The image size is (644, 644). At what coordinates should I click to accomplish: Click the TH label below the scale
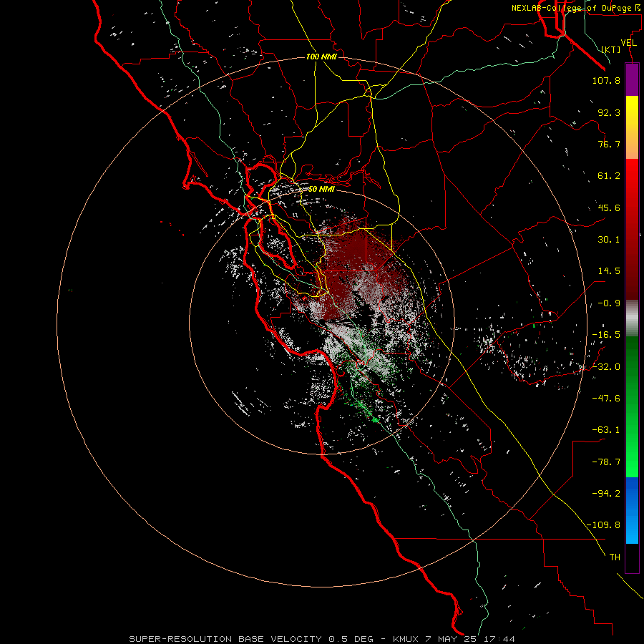615,557
